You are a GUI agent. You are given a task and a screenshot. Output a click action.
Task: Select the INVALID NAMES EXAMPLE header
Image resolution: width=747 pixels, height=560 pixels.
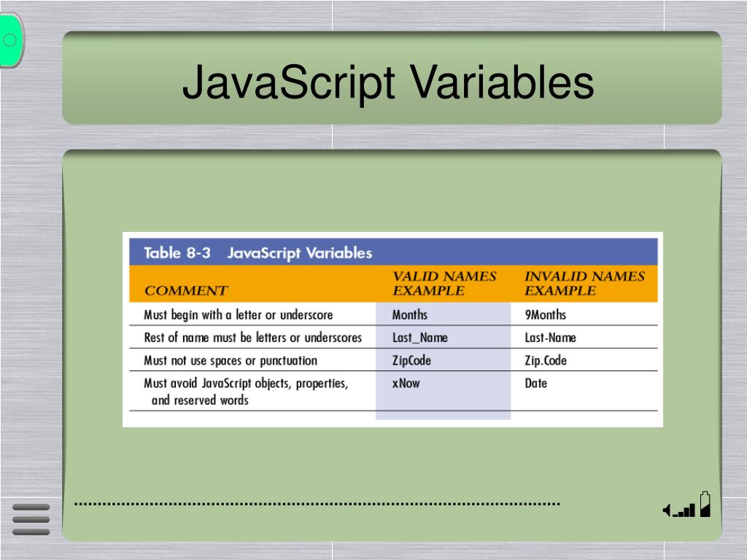tap(584, 284)
